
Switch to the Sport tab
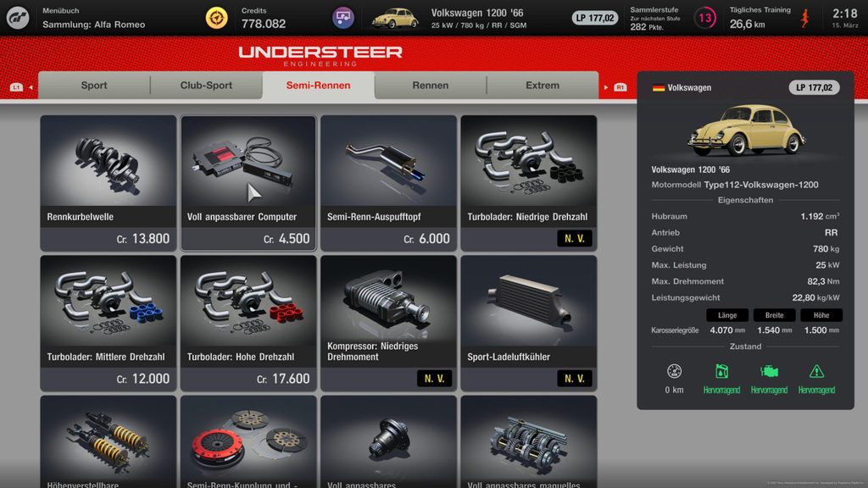tap(94, 86)
